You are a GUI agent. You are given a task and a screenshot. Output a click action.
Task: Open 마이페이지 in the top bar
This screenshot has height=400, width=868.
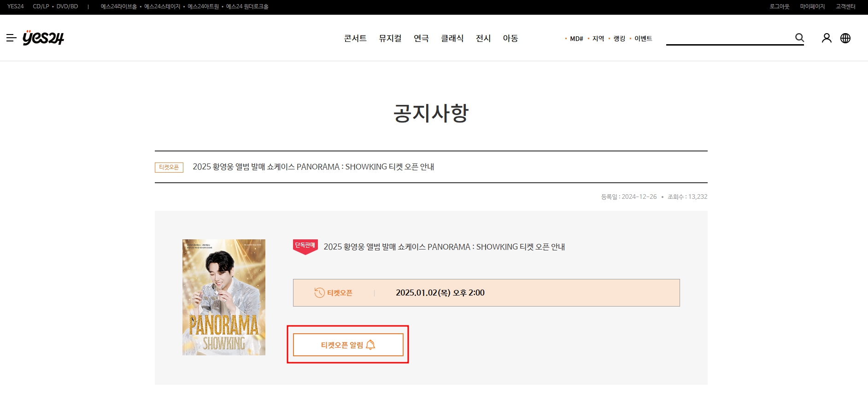812,6
